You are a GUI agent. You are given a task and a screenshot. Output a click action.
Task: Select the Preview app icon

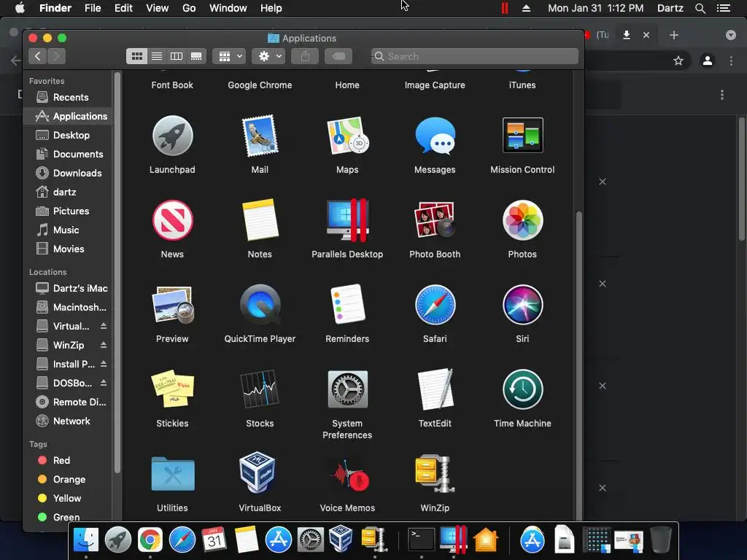(x=172, y=305)
